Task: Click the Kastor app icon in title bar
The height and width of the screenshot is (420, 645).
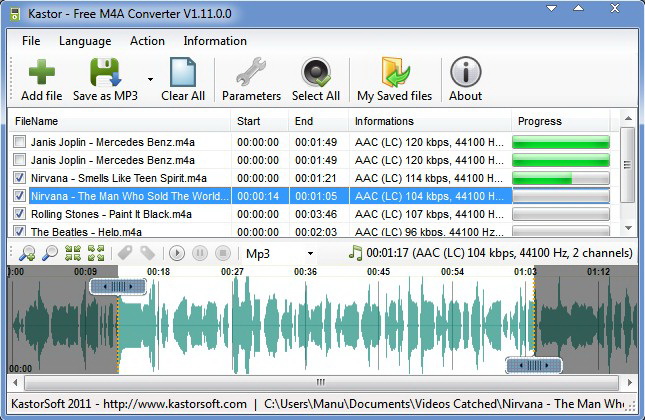Action: pyautogui.click(x=15, y=14)
